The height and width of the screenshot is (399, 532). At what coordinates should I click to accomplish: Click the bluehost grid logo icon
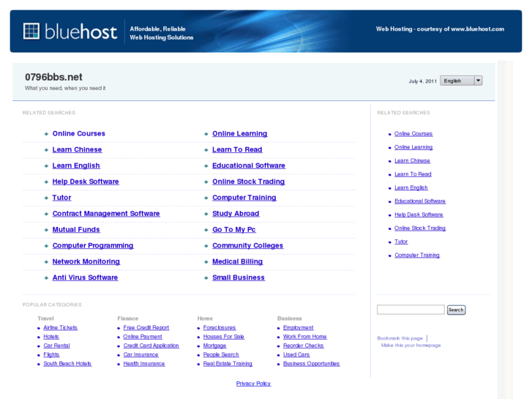pos(31,31)
